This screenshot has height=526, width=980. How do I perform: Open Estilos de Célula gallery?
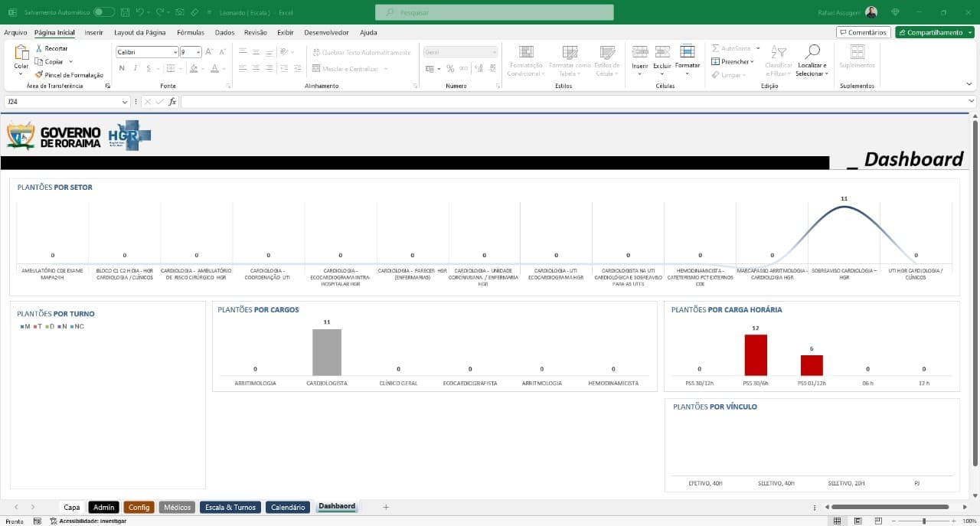tap(608, 60)
